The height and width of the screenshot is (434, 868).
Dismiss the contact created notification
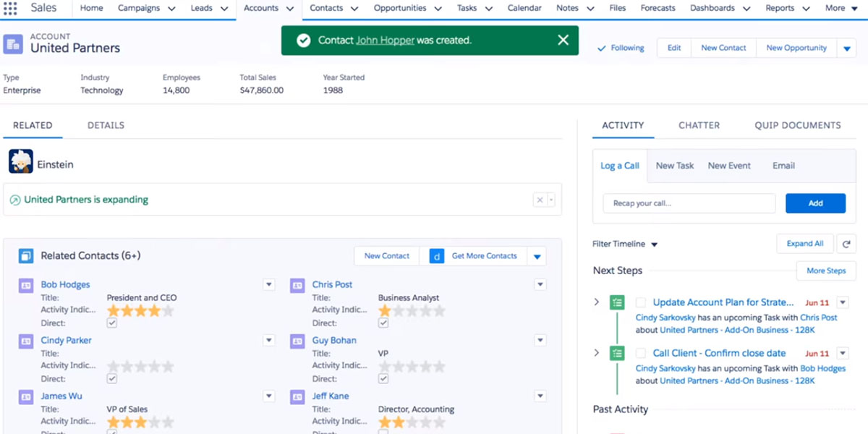click(x=563, y=41)
